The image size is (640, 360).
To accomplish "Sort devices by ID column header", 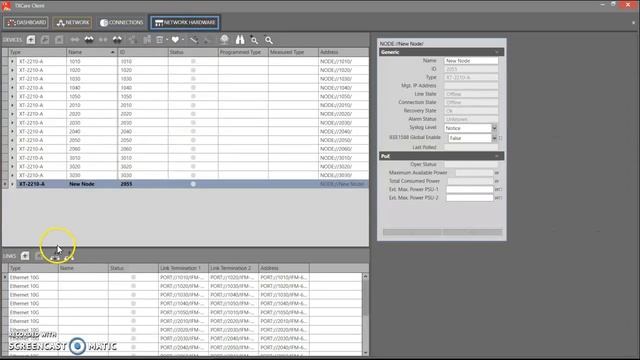I will coord(143,52).
